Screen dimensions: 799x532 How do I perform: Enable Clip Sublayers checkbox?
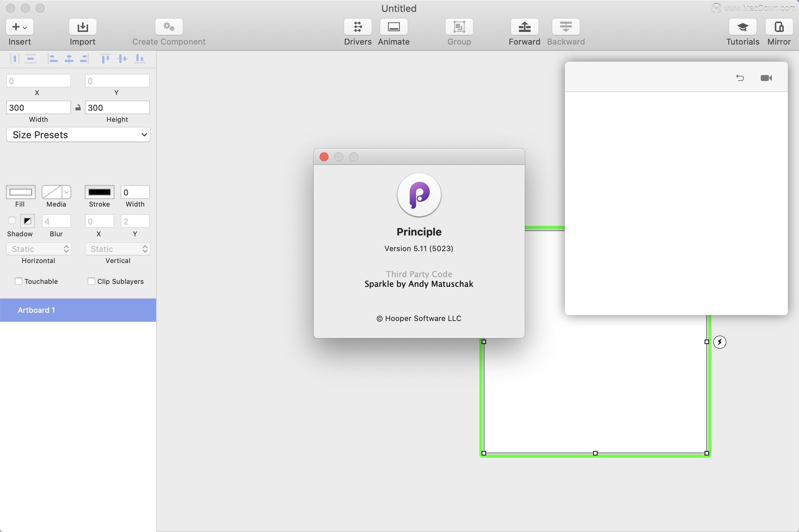(x=91, y=281)
